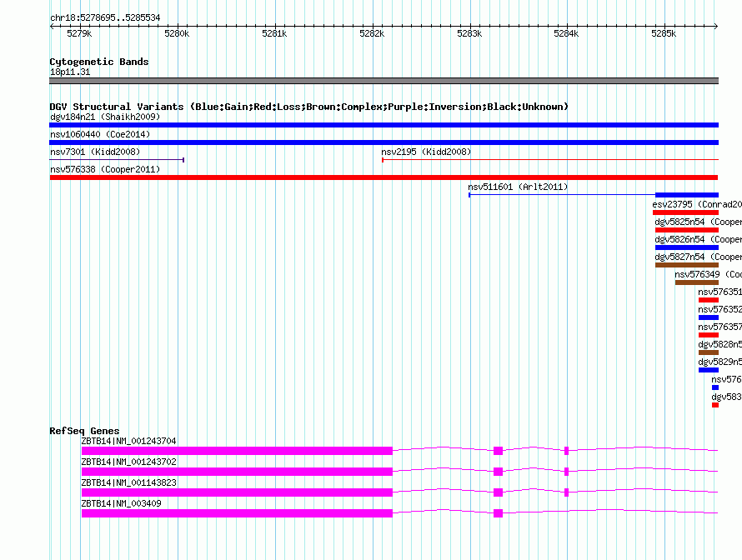Click the dgv184n21 (Shaikh2009) blue gain bar
742x560 pixels.
[384, 125]
